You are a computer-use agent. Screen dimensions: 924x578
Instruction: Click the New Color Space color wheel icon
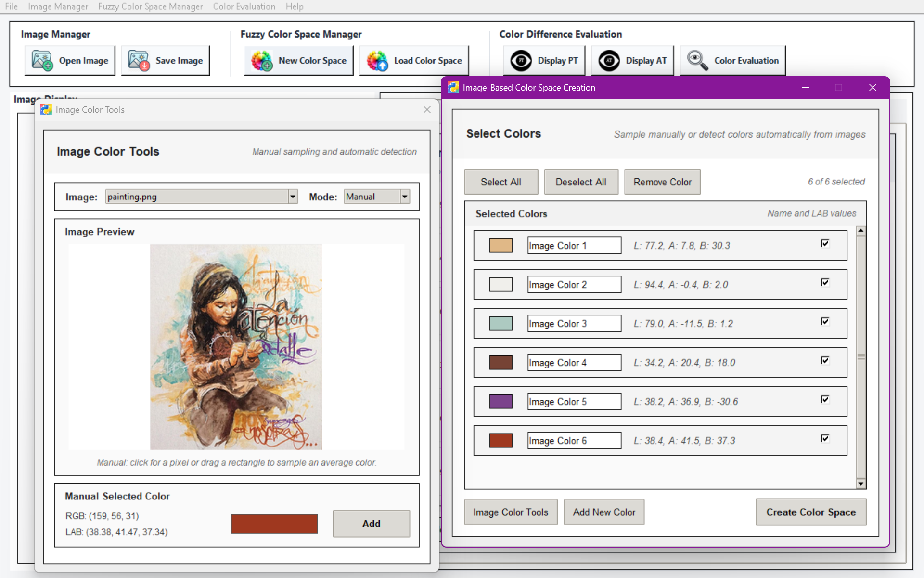pos(262,61)
